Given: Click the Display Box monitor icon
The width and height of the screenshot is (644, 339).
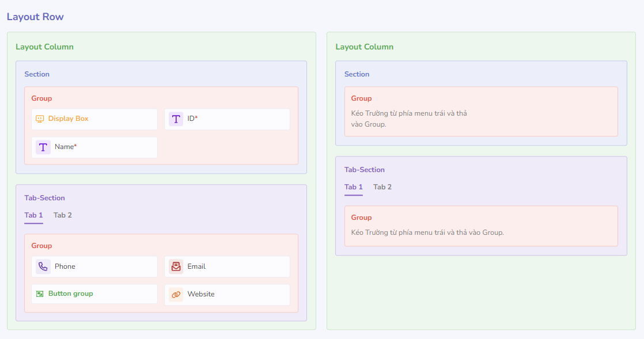Looking at the screenshot, I should click(x=40, y=119).
